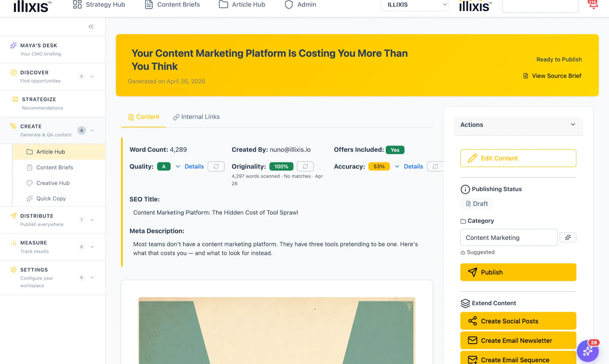This screenshot has height=364, width=609.
Task: Switch to the Content tab
Action: click(x=143, y=117)
